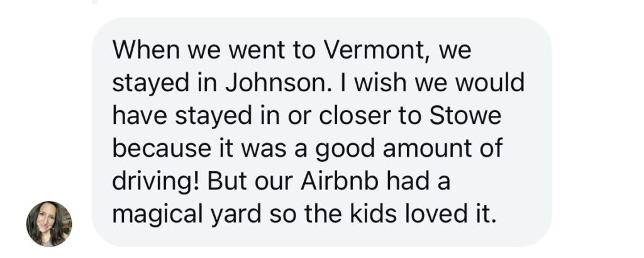Click the sender's profile picture avatar
The width and height of the screenshot is (644, 258).
coord(49,224)
